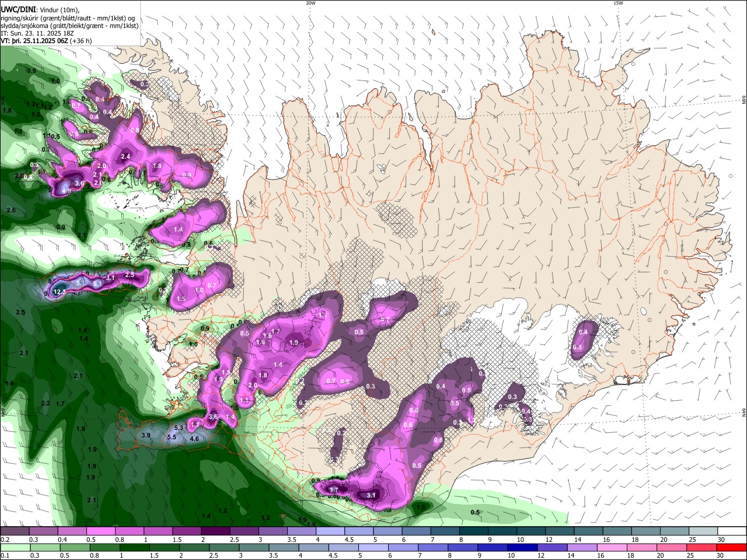This screenshot has height=560, width=747.
Task: Select the "2.4" snowfall value in the Westfjords
Action: 125,156
